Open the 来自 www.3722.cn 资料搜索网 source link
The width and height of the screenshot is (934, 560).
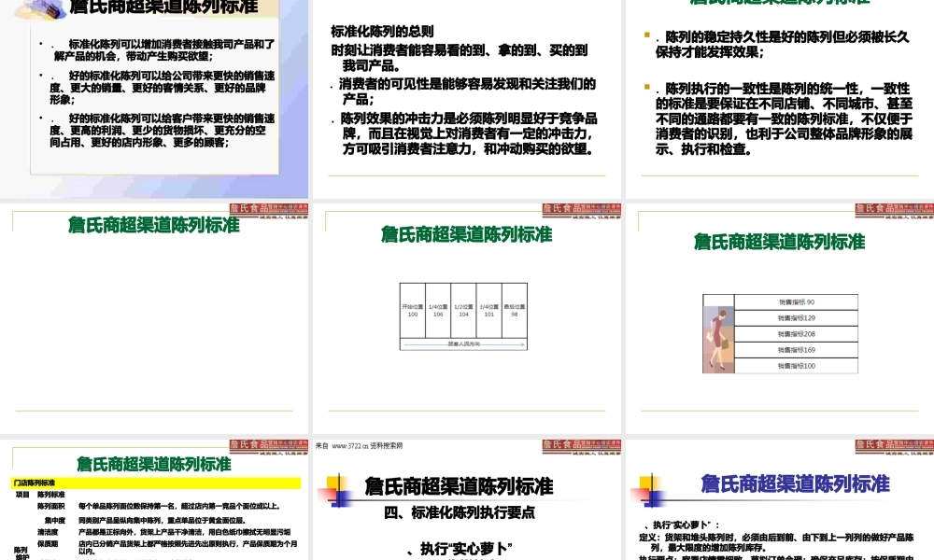tap(360, 446)
